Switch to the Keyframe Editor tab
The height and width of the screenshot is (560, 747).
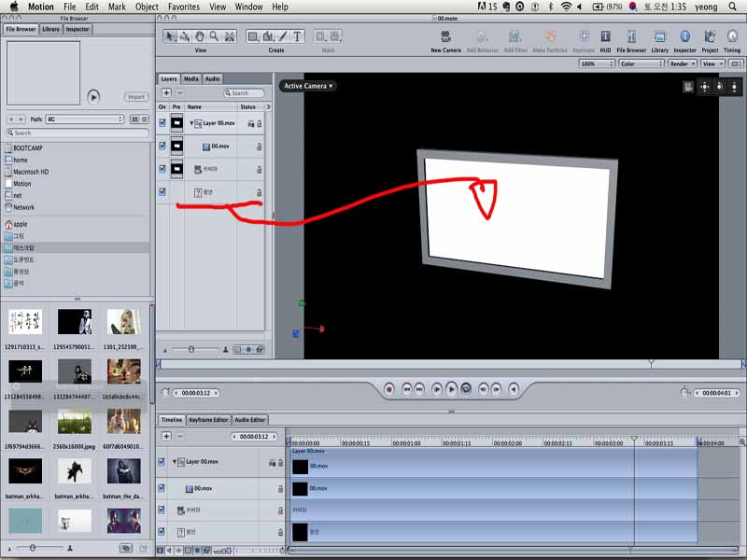point(208,420)
